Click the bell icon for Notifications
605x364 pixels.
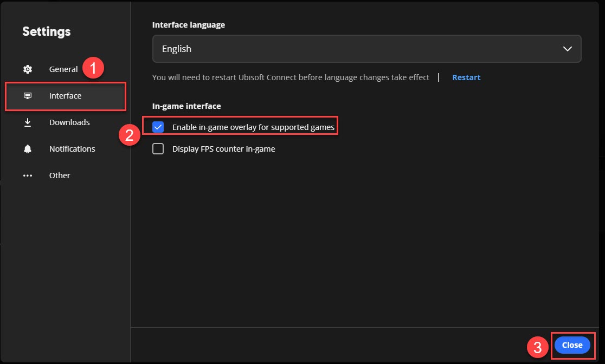[28, 149]
